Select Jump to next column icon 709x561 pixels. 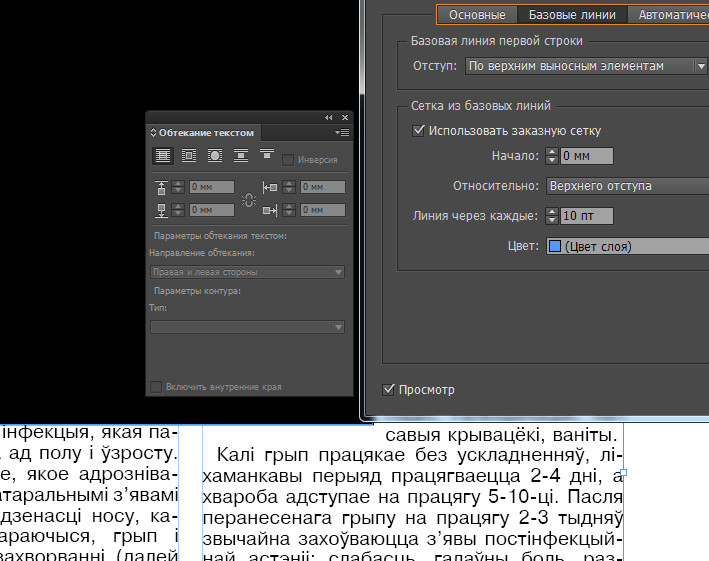tap(267, 155)
